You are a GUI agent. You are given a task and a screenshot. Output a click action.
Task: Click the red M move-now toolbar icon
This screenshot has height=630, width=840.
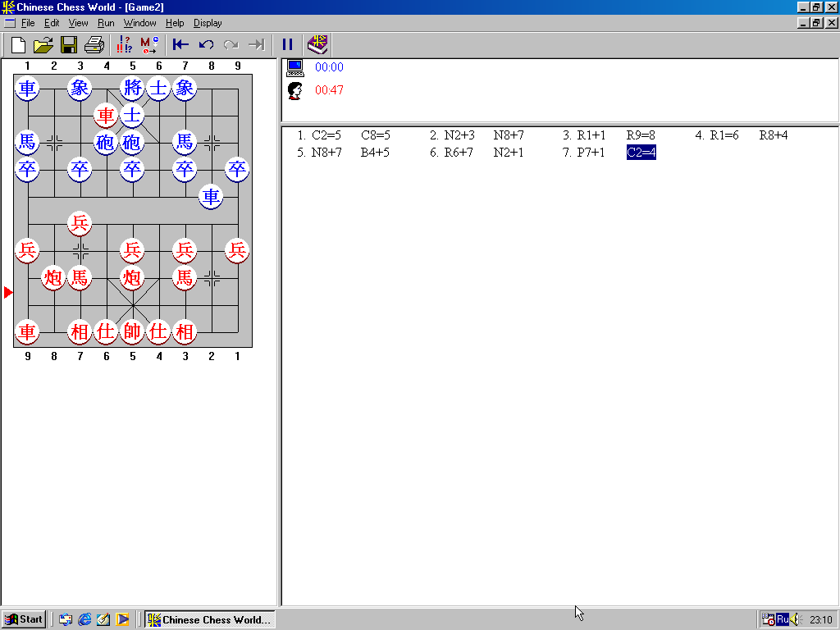[149, 44]
